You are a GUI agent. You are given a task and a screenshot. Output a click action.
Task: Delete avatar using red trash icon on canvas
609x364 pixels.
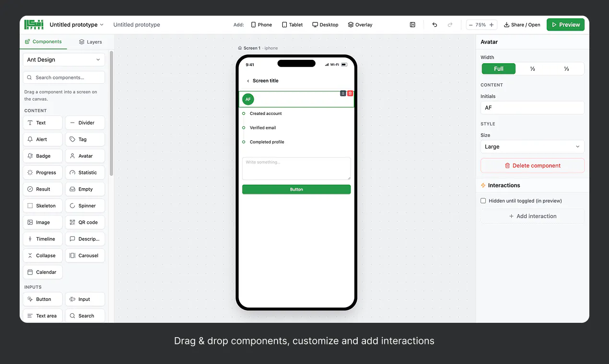tap(350, 93)
